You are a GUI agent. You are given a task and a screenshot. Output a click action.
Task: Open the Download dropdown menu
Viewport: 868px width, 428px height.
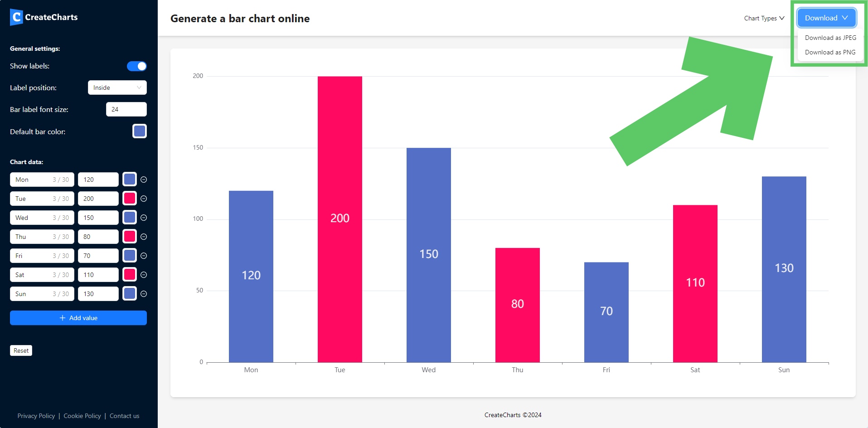tap(826, 18)
